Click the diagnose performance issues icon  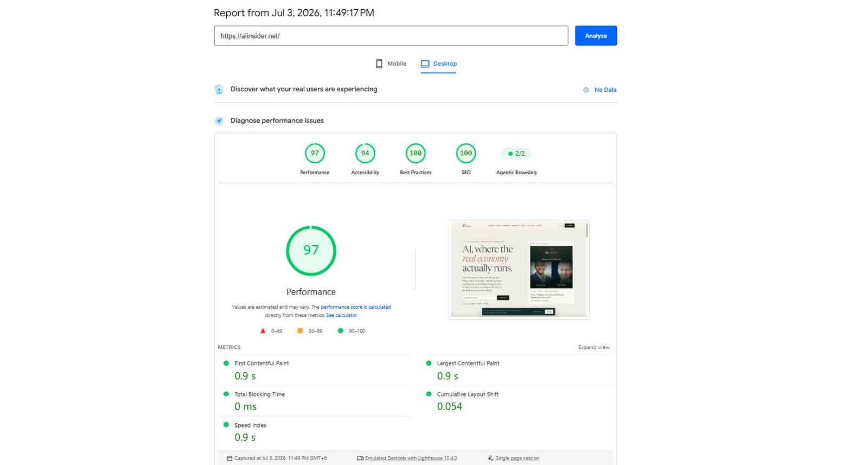coord(219,120)
